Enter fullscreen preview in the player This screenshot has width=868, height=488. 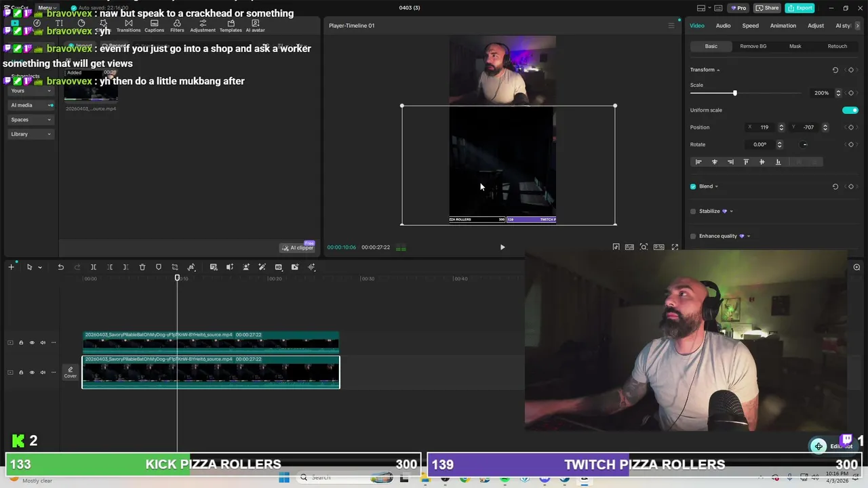click(675, 247)
